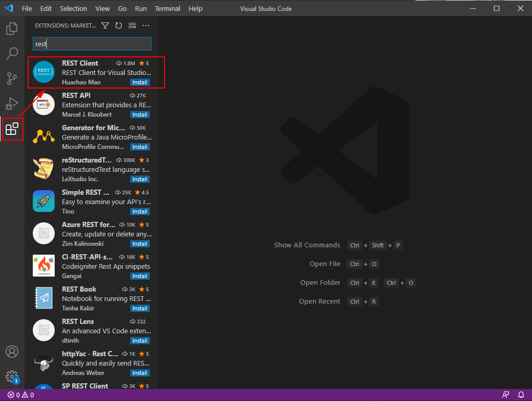Click the Show All Commands label

307,245
